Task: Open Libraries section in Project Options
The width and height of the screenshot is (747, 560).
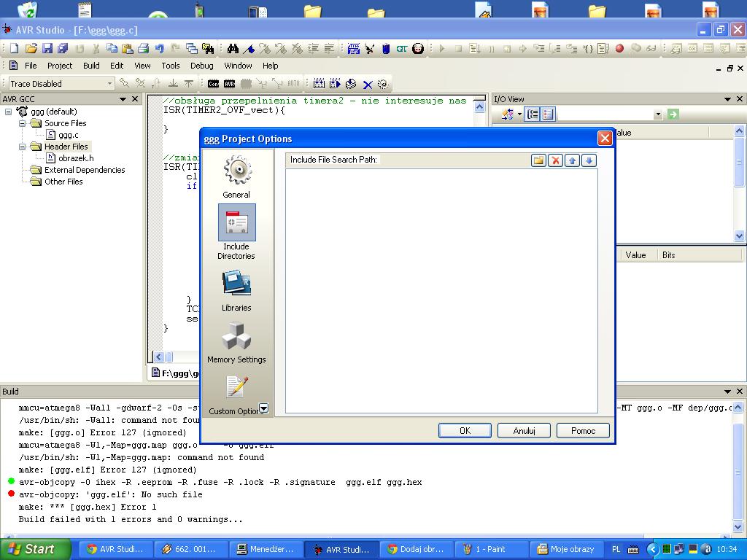Action: 236,290
